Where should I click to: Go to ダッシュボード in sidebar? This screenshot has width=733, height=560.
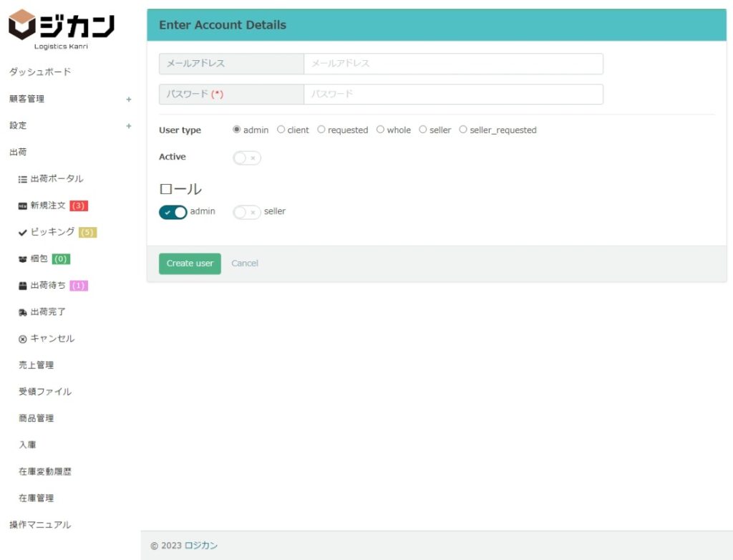(40, 72)
